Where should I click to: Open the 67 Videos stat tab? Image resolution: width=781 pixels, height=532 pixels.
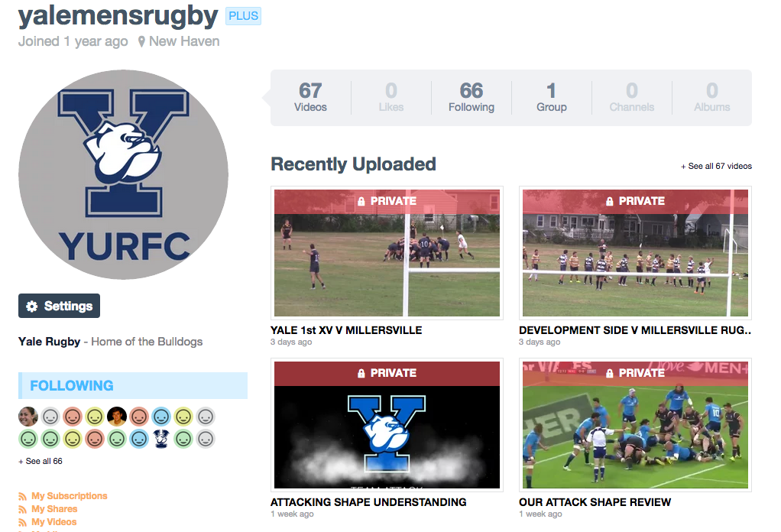tap(310, 98)
